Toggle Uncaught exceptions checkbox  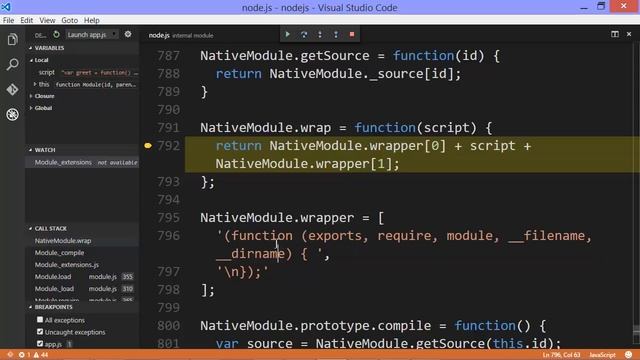pos(40,331)
